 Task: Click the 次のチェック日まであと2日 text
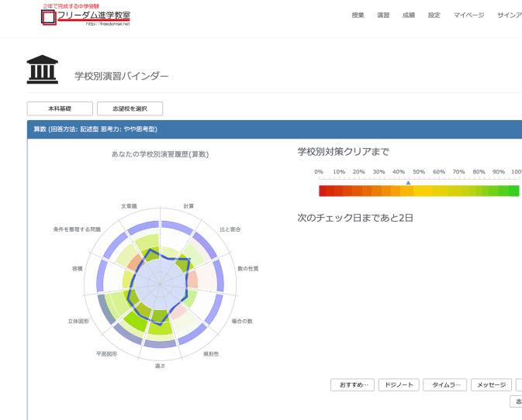tap(355, 219)
